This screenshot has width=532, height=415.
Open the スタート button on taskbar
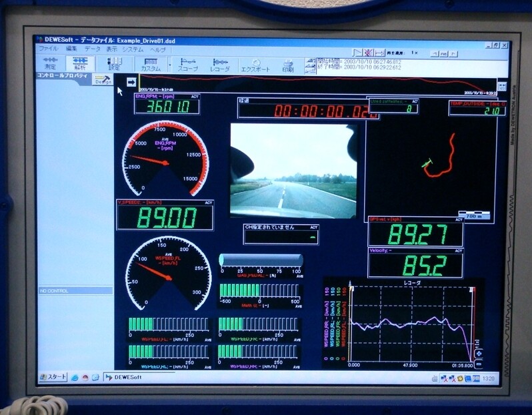(53, 376)
